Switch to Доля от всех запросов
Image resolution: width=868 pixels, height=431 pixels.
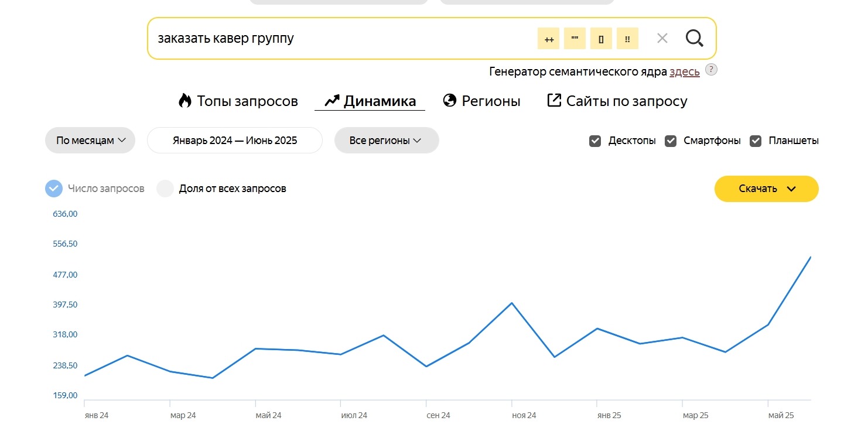tap(165, 189)
